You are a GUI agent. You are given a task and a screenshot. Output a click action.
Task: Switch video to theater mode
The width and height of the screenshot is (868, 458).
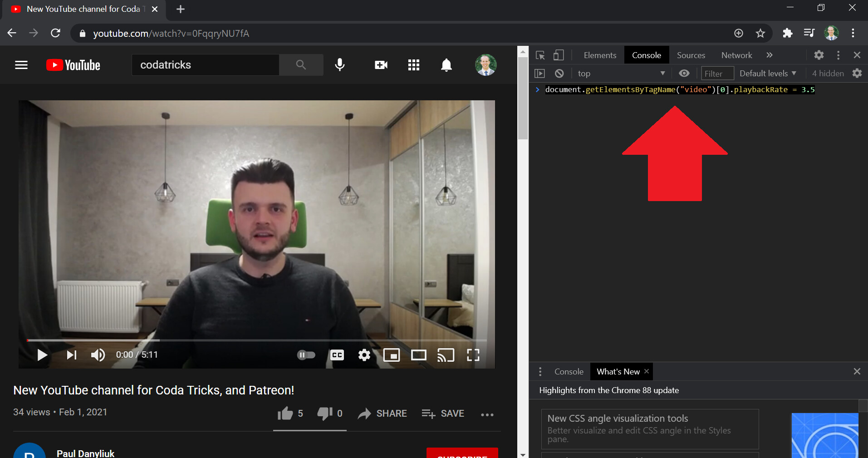(x=419, y=355)
